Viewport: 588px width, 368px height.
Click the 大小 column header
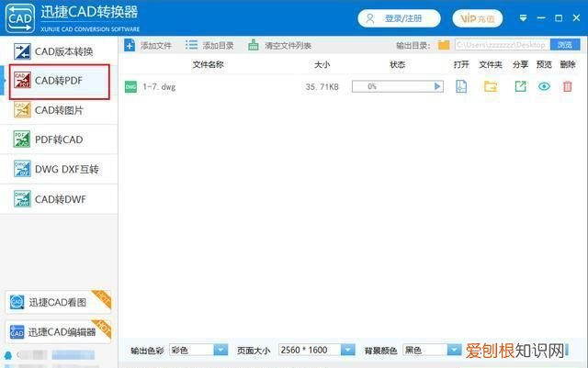[322, 64]
